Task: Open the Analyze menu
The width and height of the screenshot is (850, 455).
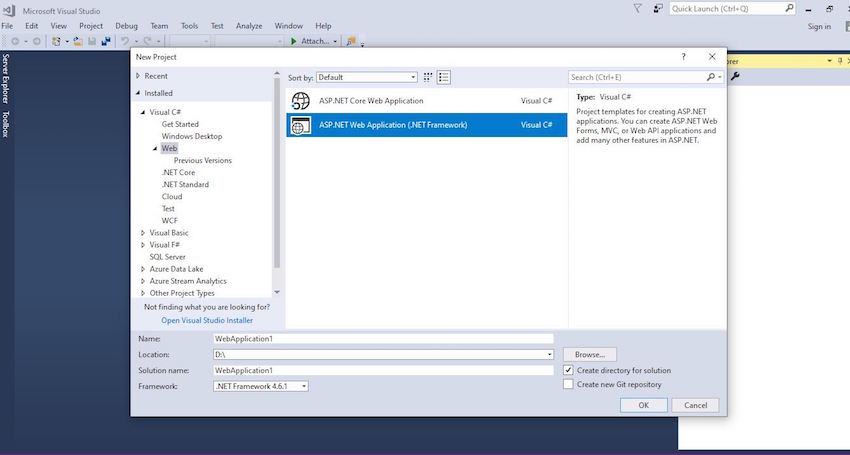Action: [248, 25]
